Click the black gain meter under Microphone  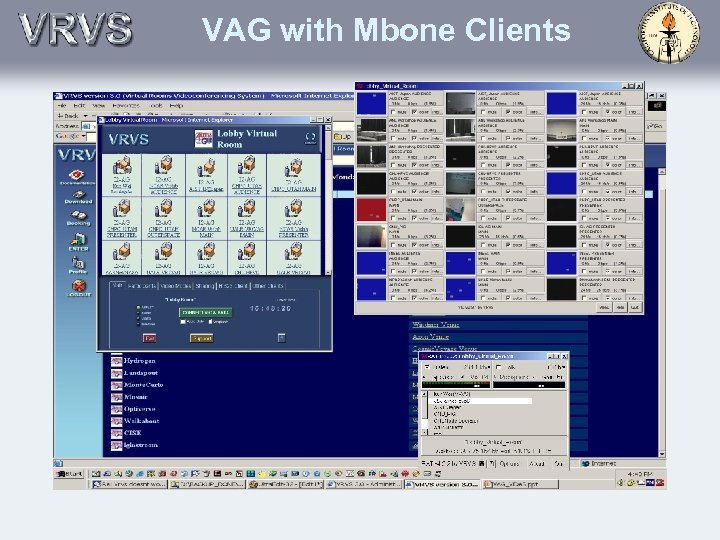pos(529,385)
